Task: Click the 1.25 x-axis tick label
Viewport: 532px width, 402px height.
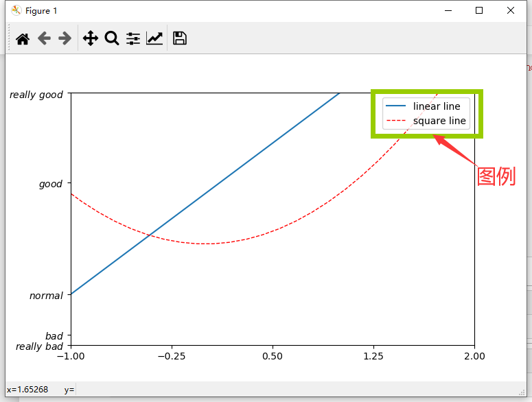Action: 373,356
